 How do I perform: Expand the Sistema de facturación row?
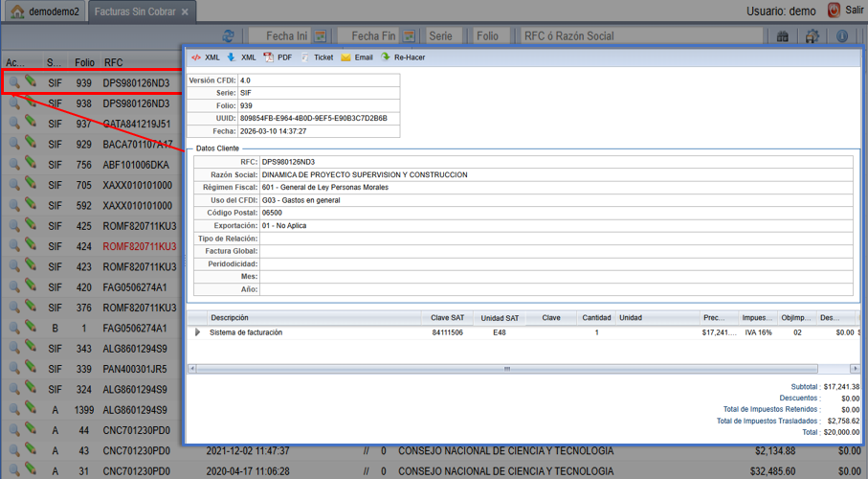pos(198,332)
